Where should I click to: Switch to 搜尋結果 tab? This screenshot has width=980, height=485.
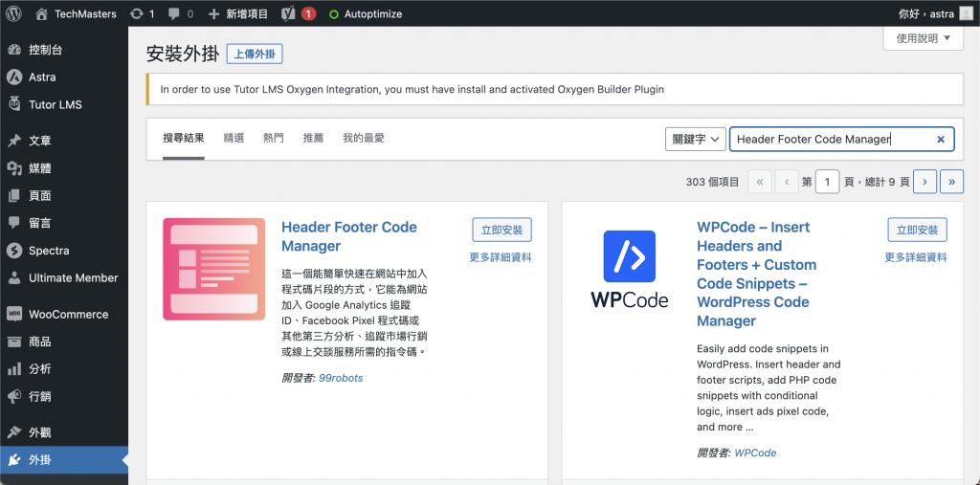[x=184, y=138]
